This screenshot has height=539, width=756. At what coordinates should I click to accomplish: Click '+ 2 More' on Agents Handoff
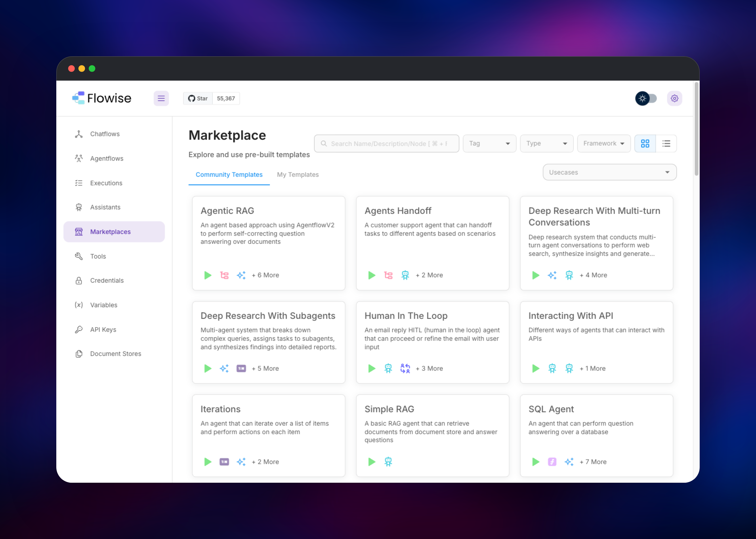point(429,275)
